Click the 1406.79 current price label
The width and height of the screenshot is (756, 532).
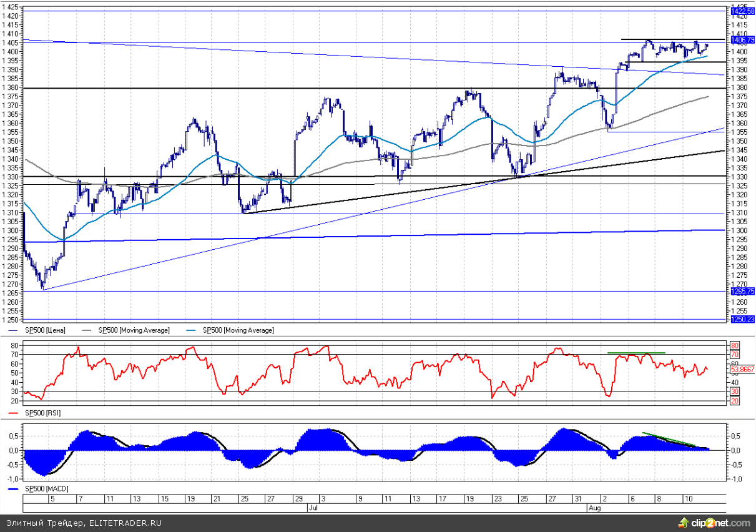[742, 39]
